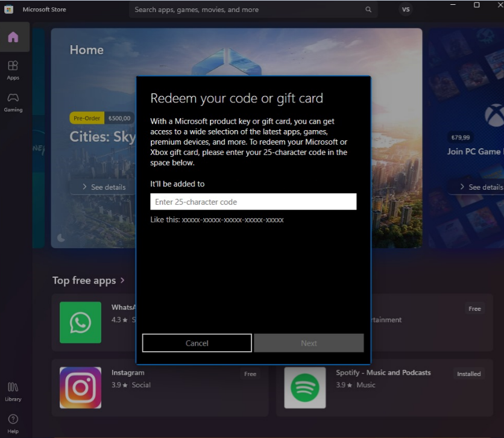This screenshot has height=438, width=504.
Task: Click the Instagram app icon
Action: (x=80, y=387)
